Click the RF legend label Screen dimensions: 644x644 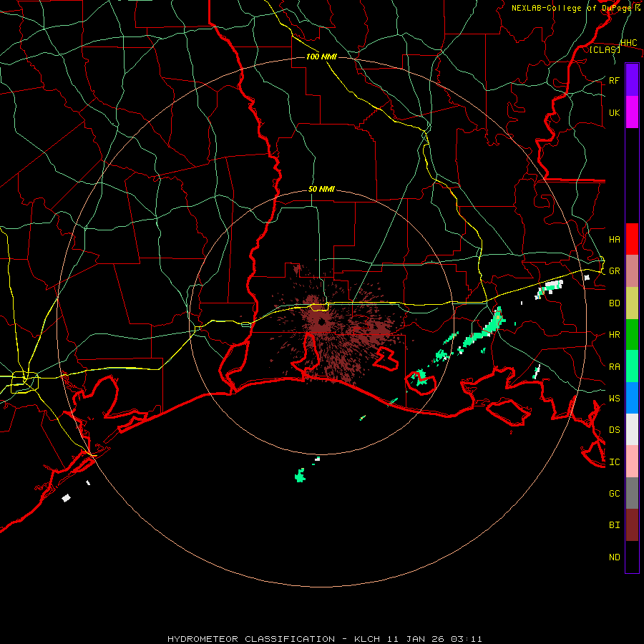(614, 80)
